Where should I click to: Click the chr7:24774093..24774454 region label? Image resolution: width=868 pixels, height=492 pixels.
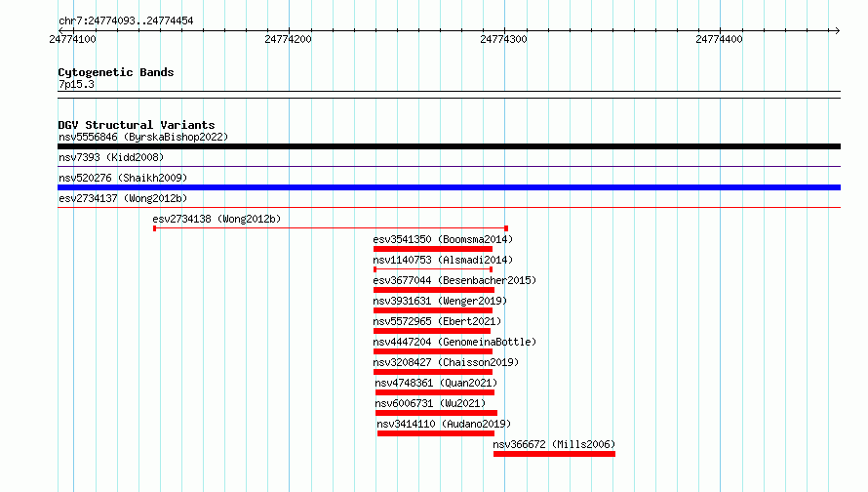click(126, 21)
